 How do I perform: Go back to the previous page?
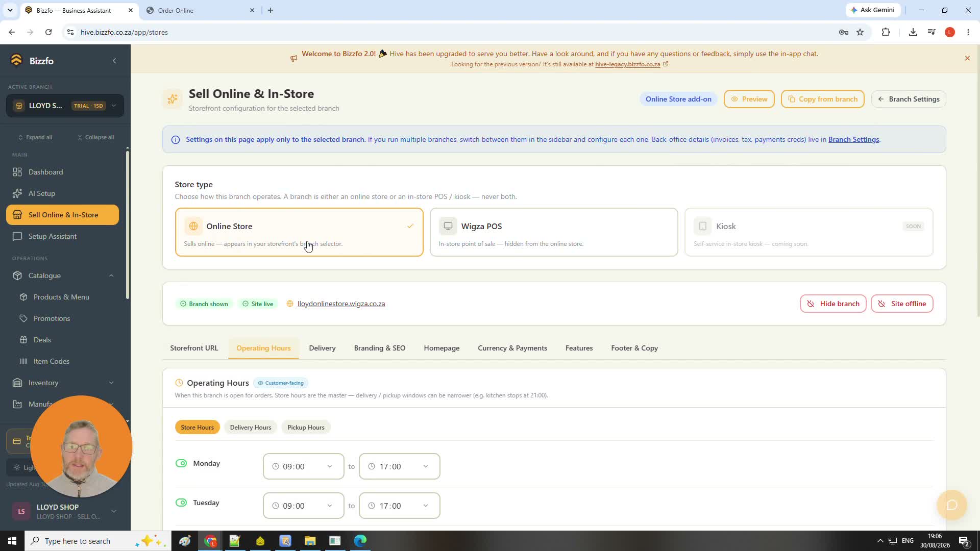(x=12, y=32)
